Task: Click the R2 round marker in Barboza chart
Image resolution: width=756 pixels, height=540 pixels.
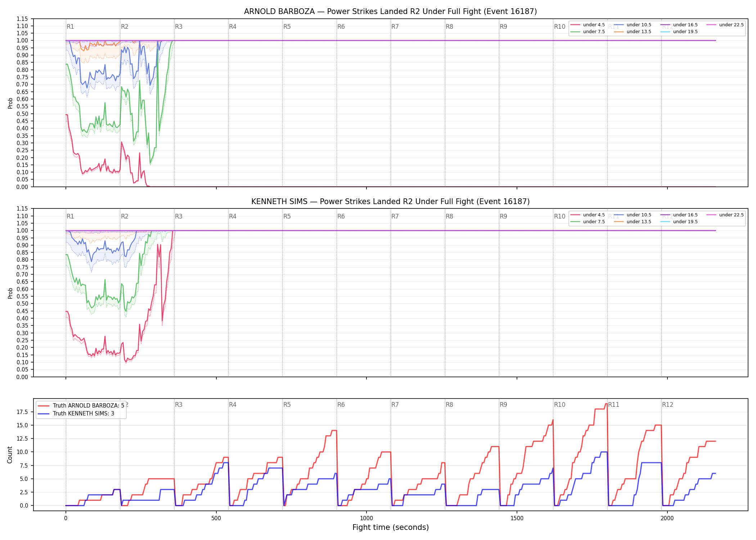Action: [125, 27]
